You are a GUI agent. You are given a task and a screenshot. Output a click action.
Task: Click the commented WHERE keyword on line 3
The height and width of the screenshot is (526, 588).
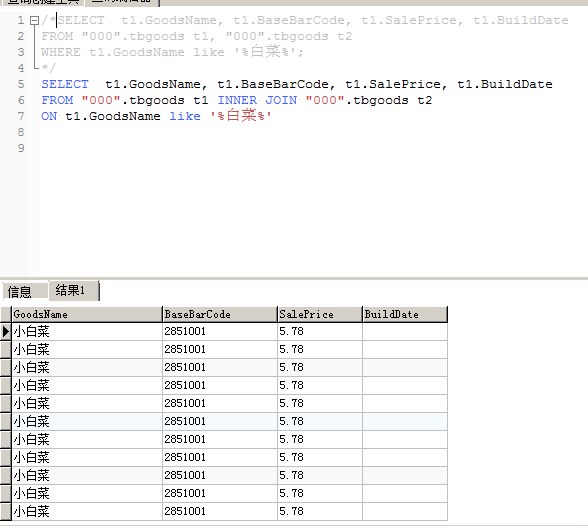(x=61, y=52)
